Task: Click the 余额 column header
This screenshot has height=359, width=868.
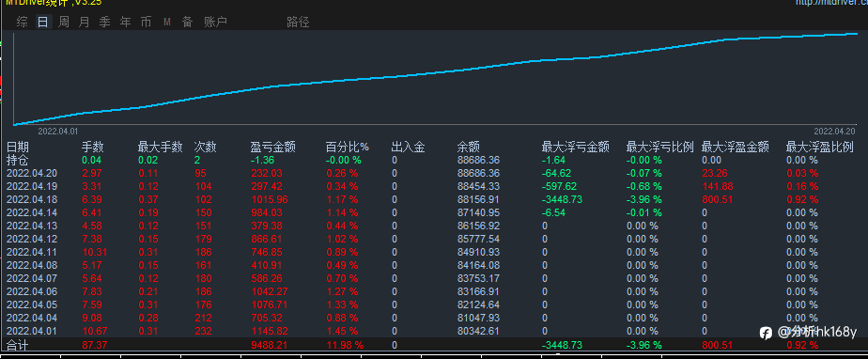Action: point(469,147)
